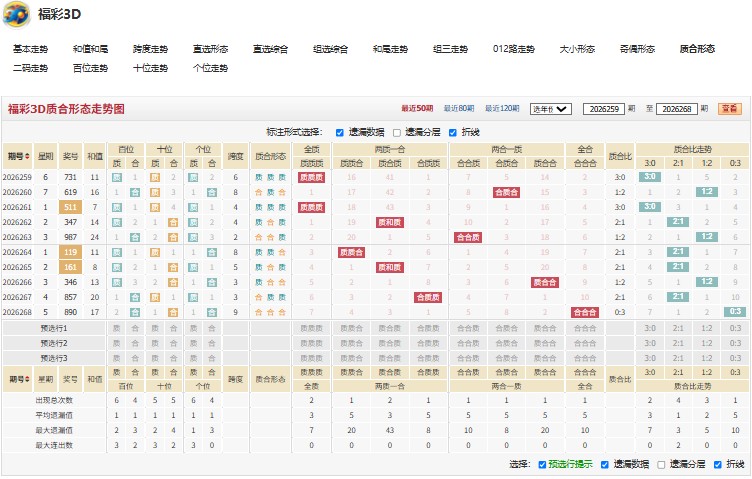
Task: Click red 质质质 badge in row 2026259
Action: tap(312, 177)
